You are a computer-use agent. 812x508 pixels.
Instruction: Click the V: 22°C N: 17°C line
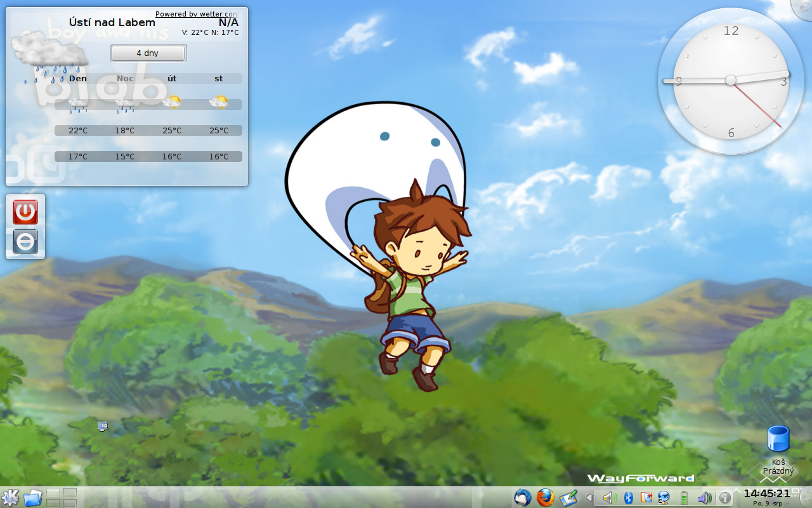[211, 32]
